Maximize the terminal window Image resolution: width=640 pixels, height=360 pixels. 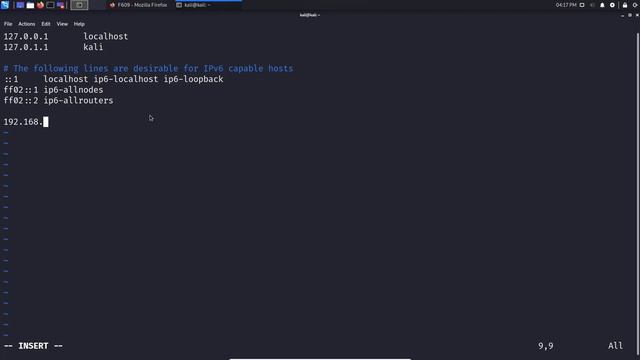pos(630,15)
